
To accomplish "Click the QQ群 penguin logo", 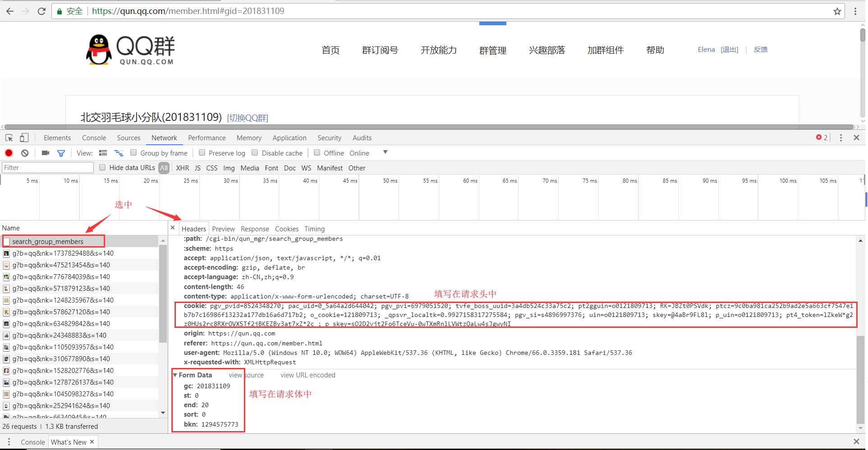I will tap(130, 50).
